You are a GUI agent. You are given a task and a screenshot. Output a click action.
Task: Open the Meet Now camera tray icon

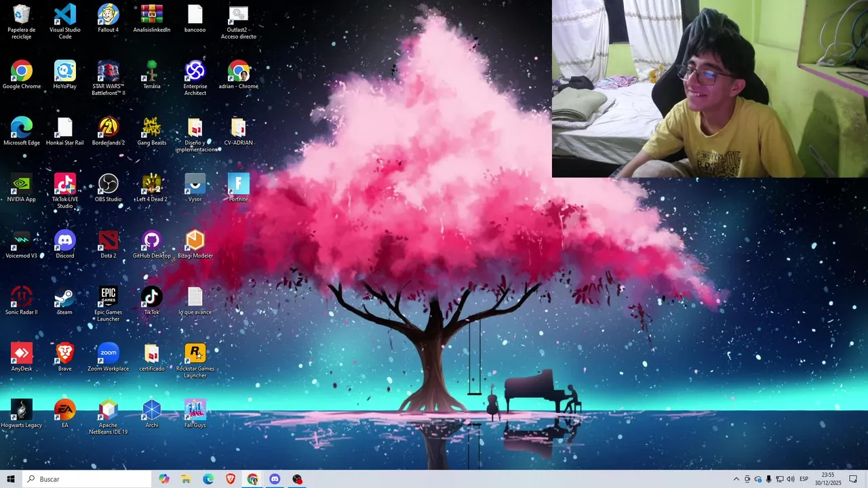747,479
